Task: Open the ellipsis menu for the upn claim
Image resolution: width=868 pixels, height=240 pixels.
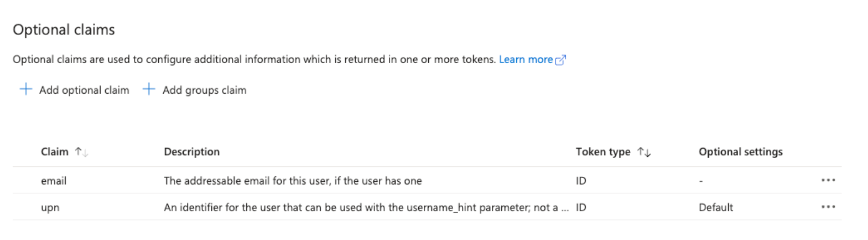Action: [x=828, y=207]
